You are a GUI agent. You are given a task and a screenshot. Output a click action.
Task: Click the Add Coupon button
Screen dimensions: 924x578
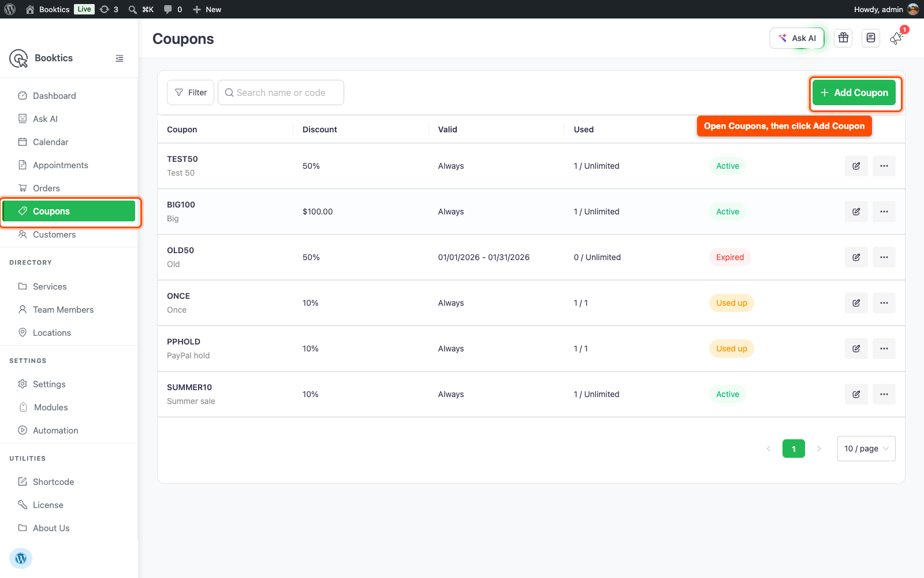pos(854,92)
